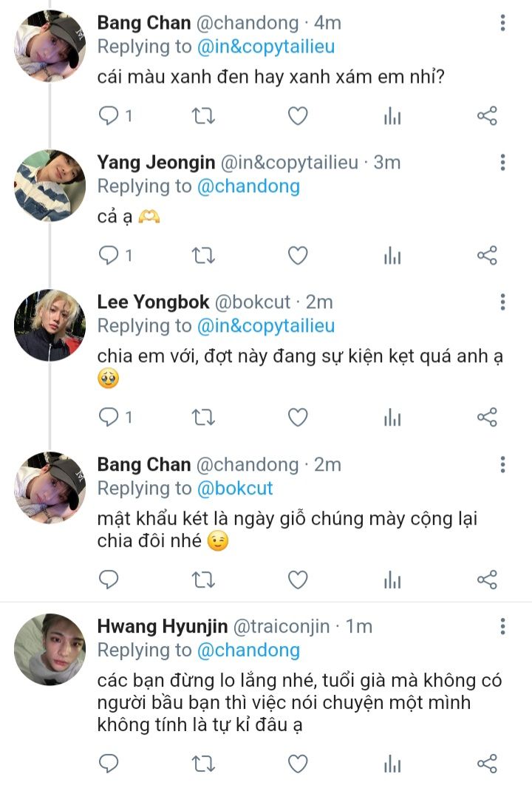Like Lee Yongbok's "chia em với" tweet
The height and width of the screenshot is (785, 532).
(297, 418)
